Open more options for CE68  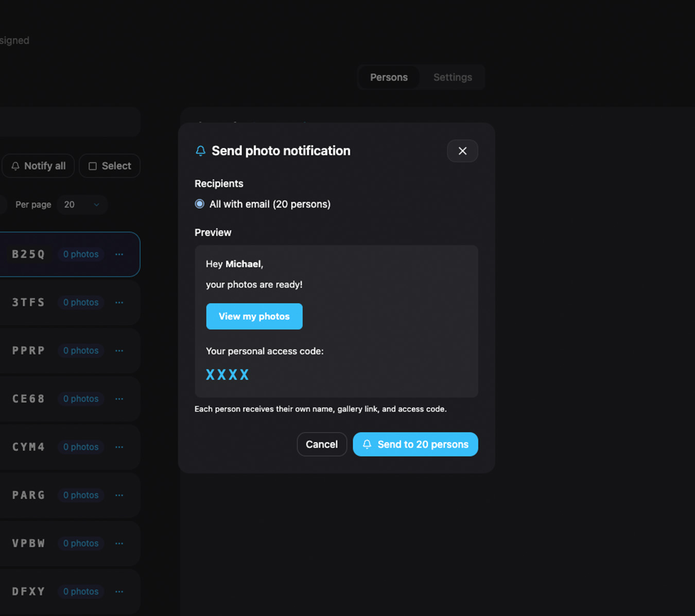(x=119, y=399)
